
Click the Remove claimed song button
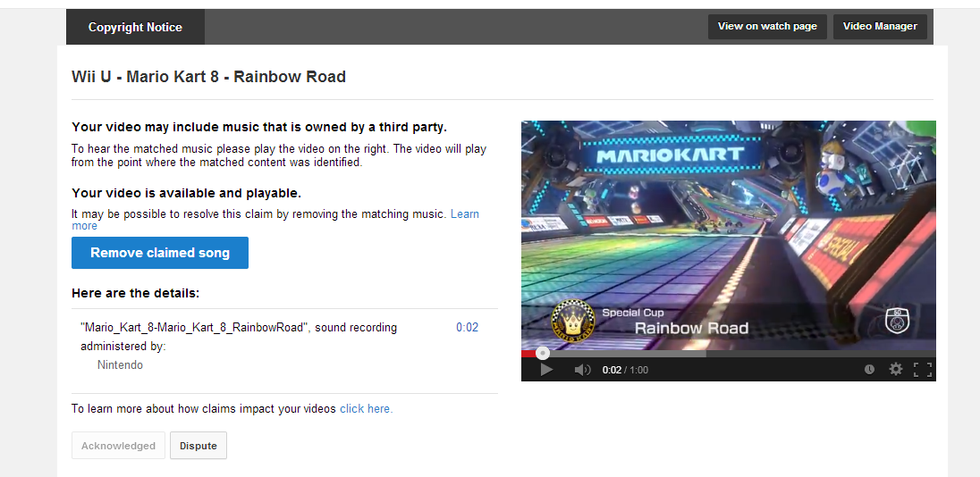coord(160,253)
